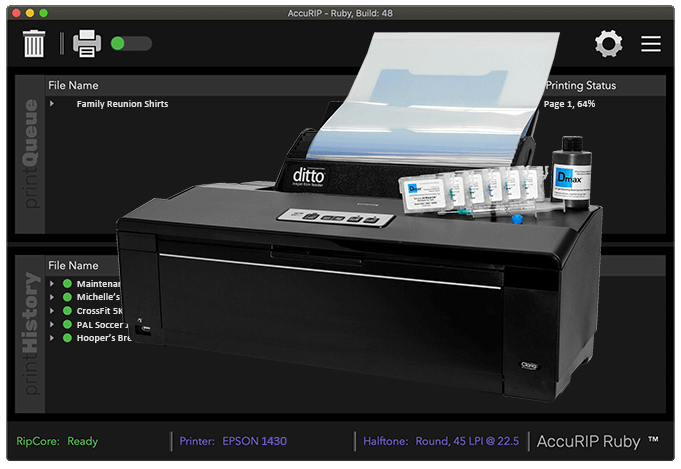681x469 pixels.
Task: Expand the CrossFit 5K history entry
Action: click(52, 311)
